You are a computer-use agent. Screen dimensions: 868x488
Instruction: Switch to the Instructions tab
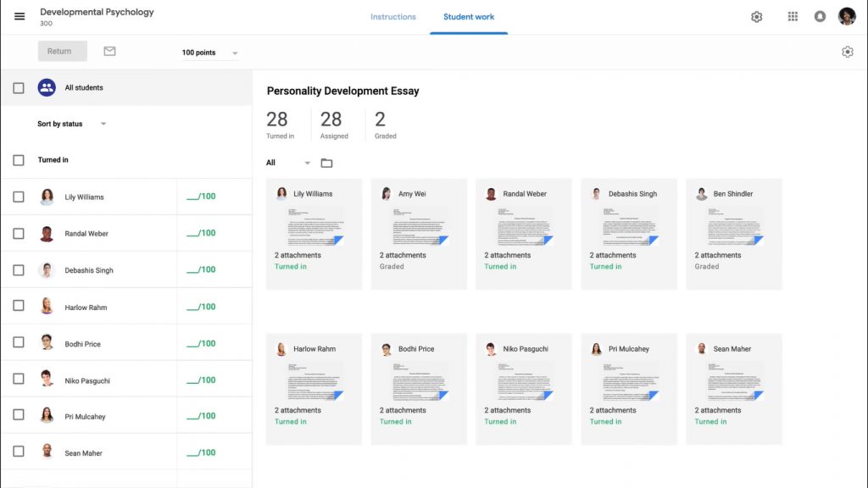[x=392, y=15]
